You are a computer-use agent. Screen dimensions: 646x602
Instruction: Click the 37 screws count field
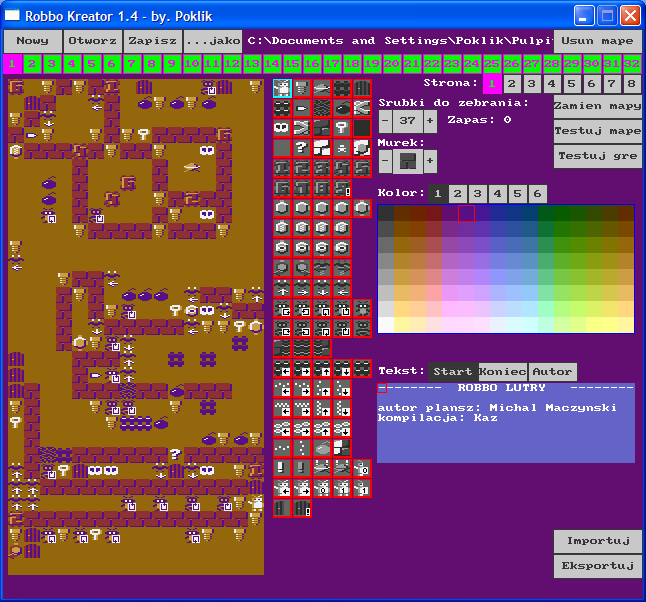407,121
